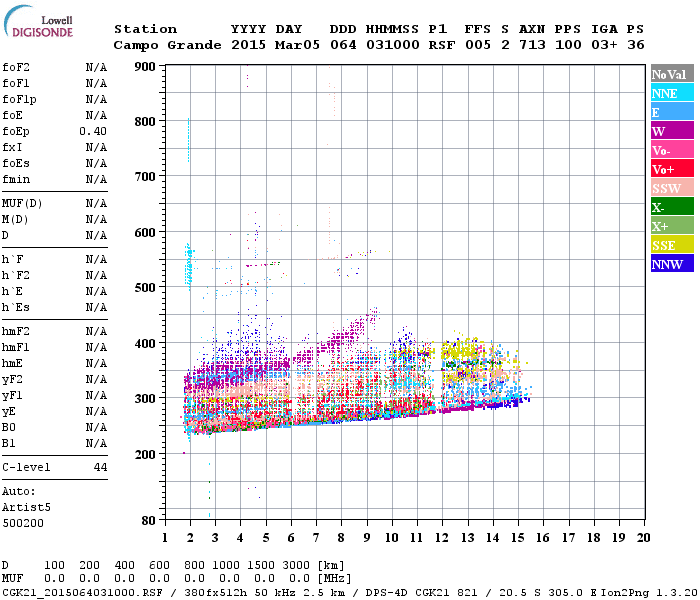Viewport: 700px width, 600px height.
Task: Click the ionogram echo trace plot
Action: pos(405,292)
